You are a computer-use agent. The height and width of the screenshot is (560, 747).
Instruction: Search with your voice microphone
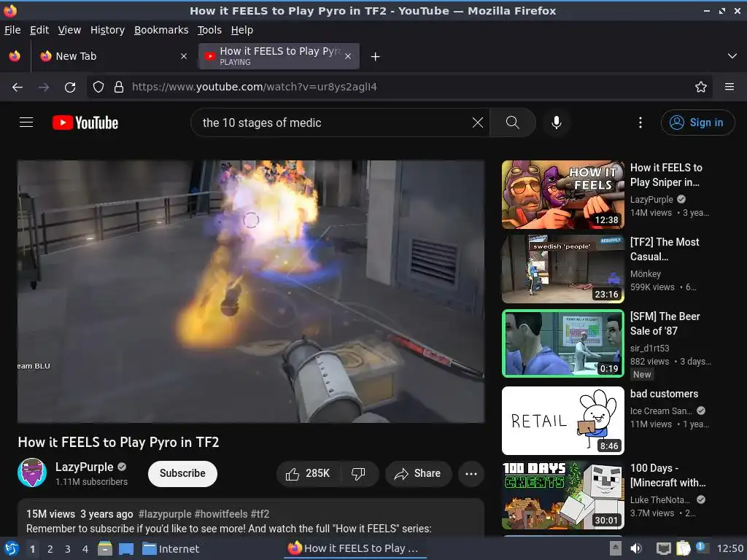(x=556, y=122)
